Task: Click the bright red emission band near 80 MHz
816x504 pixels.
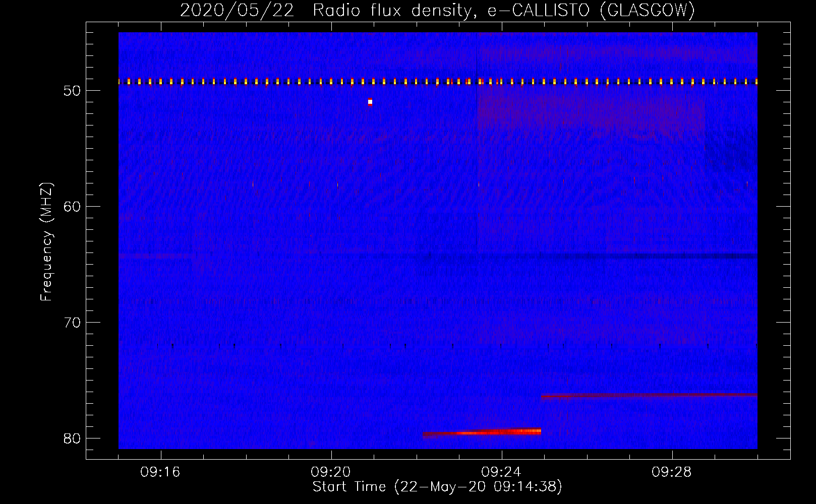Action: tap(482, 432)
